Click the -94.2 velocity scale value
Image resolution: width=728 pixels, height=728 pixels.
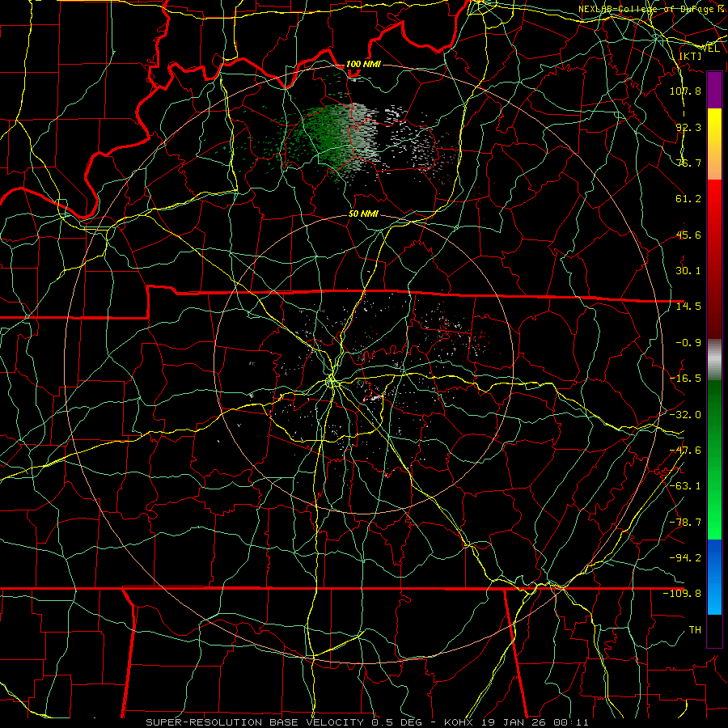pos(685,557)
